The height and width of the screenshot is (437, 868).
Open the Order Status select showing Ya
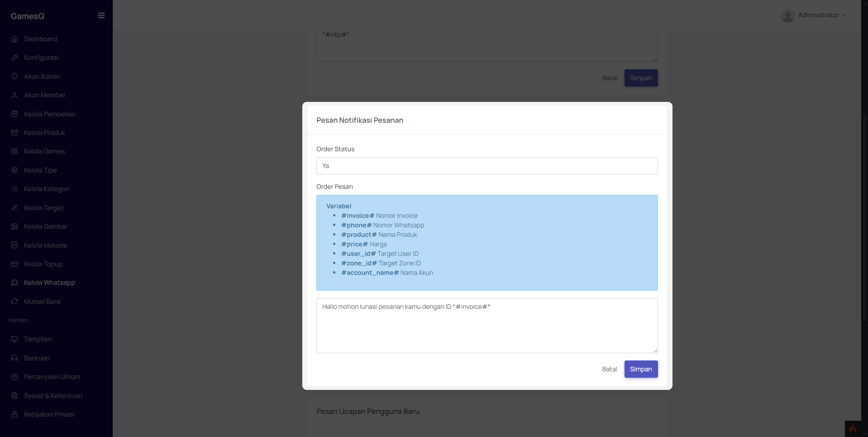(487, 166)
